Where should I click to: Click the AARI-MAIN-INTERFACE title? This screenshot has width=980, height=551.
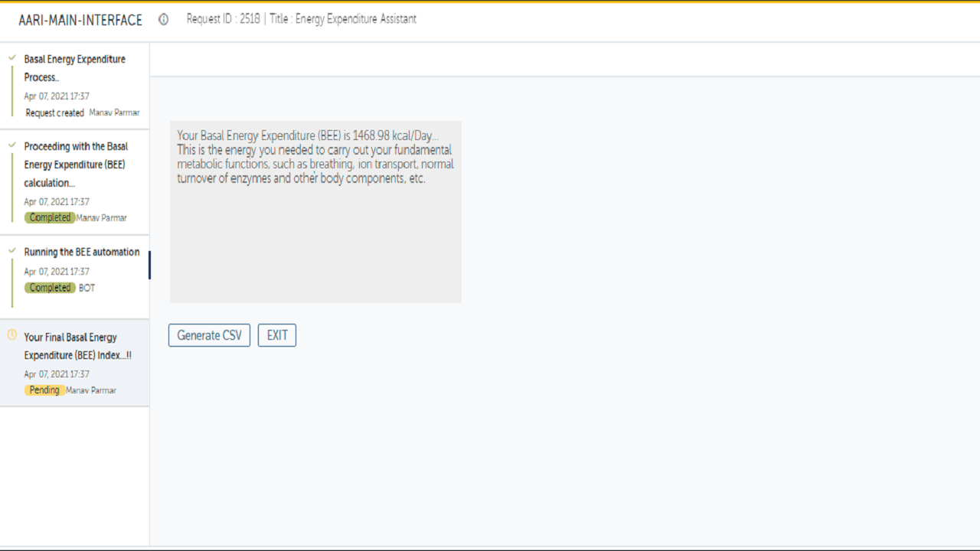(80, 21)
